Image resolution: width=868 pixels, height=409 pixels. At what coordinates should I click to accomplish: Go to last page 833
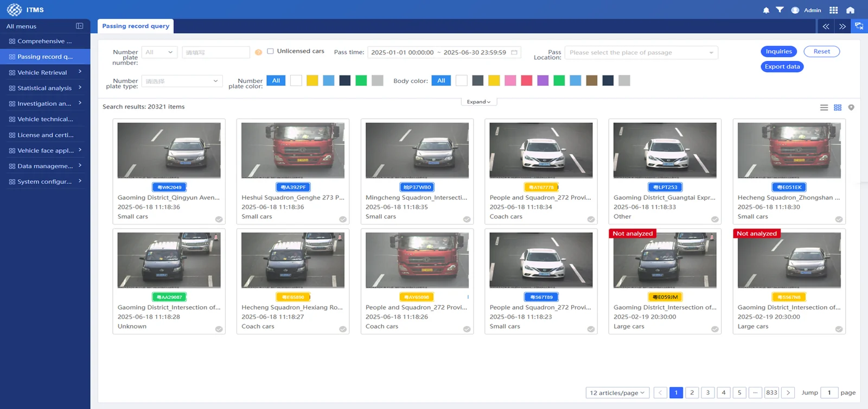[771, 393]
